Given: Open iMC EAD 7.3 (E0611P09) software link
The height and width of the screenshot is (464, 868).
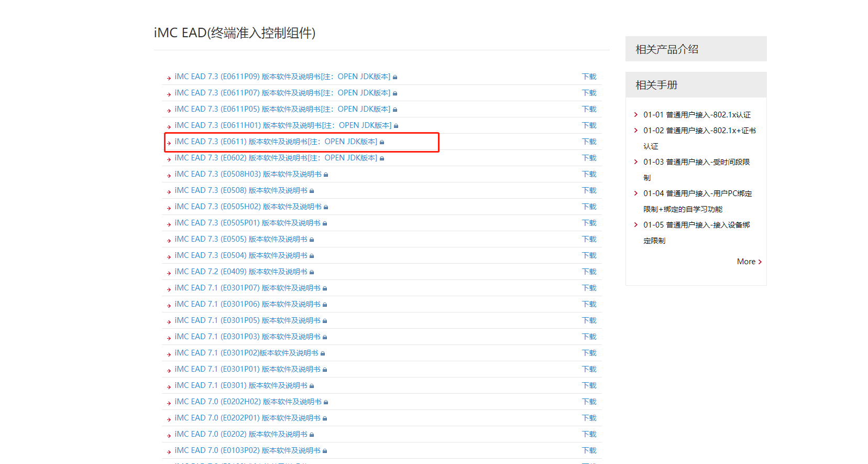Looking at the screenshot, I should click(x=282, y=77).
